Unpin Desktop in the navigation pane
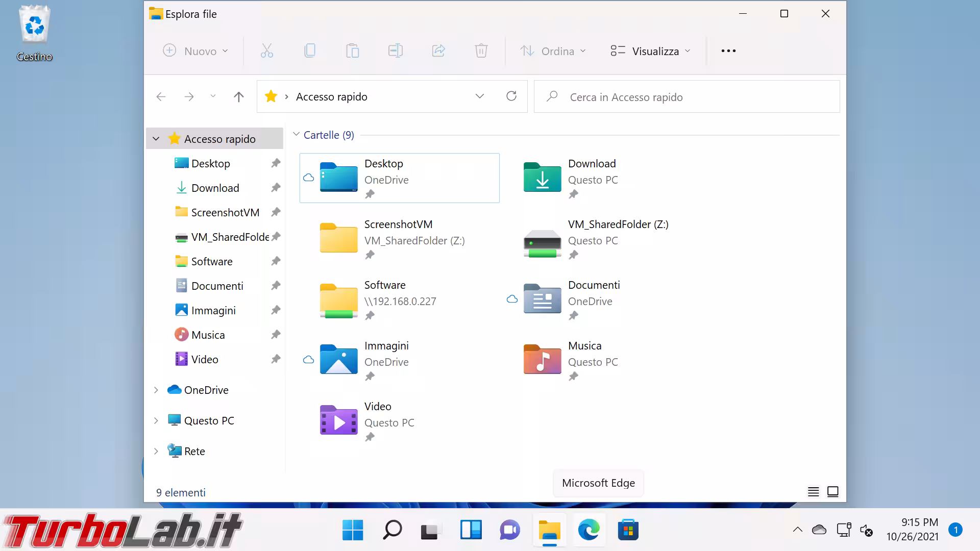The image size is (980, 551). 276,163
